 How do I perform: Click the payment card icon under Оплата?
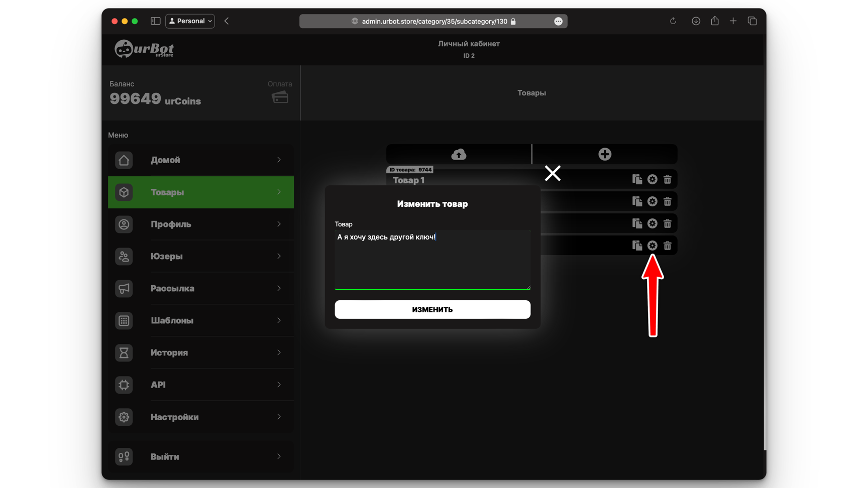[x=280, y=97]
